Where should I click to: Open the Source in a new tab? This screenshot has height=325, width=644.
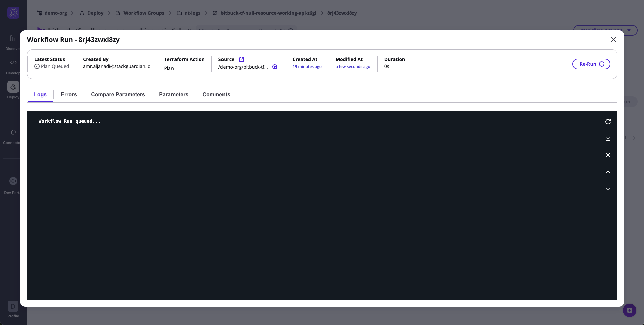point(241,59)
